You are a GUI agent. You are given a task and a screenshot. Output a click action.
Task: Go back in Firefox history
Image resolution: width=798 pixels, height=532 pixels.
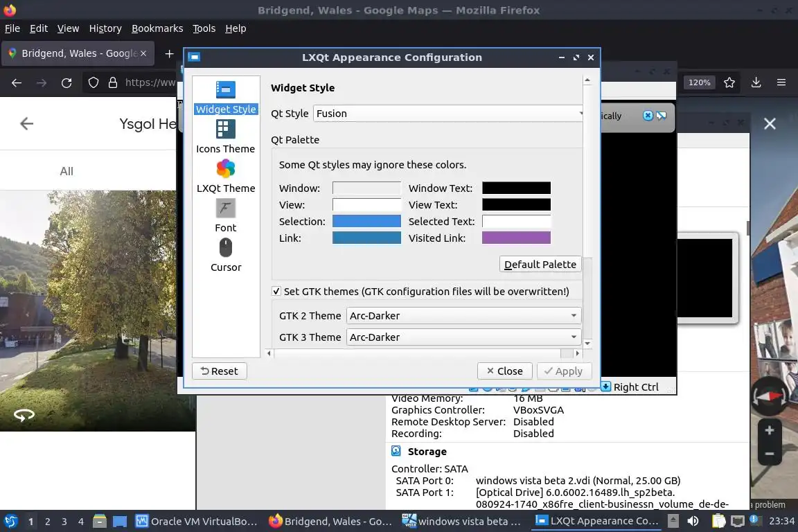pyautogui.click(x=17, y=82)
